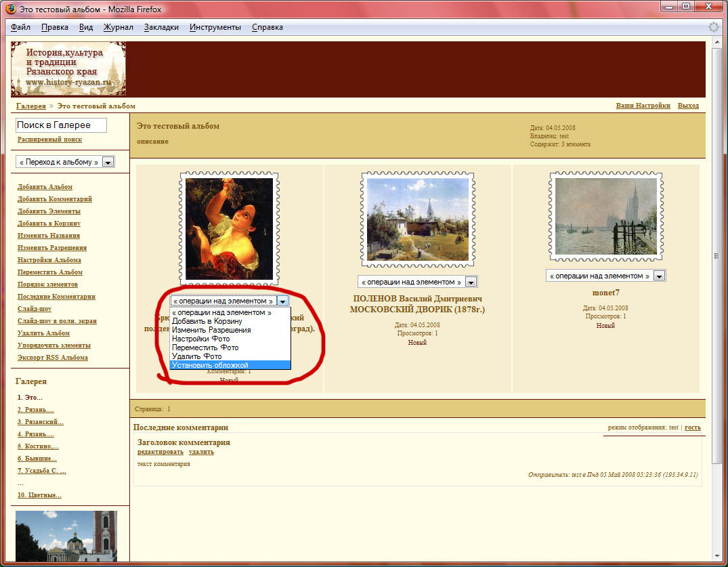This screenshot has height=567, width=728.
Task: Click scrollbar down arrow
Action: tap(716, 556)
